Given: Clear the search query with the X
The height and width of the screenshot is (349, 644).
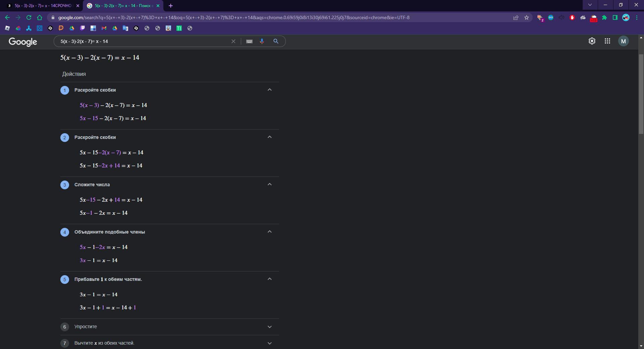Looking at the screenshot, I should pyautogui.click(x=233, y=41).
